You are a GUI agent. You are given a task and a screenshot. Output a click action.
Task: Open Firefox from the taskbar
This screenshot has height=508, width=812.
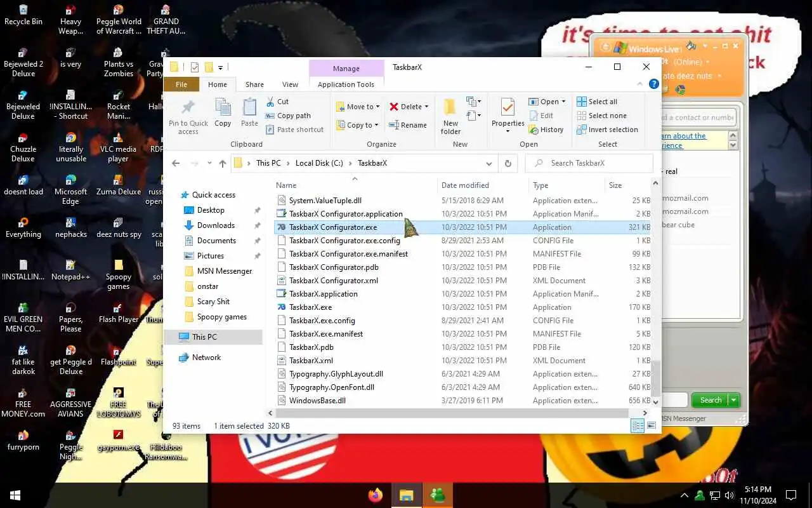point(376,495)
